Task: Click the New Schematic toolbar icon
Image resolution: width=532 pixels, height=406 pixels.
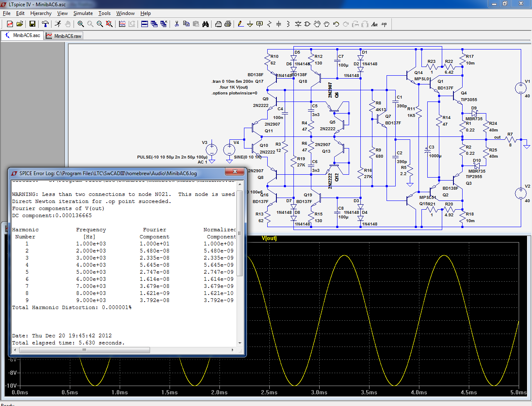Action: tap(10, 24)
